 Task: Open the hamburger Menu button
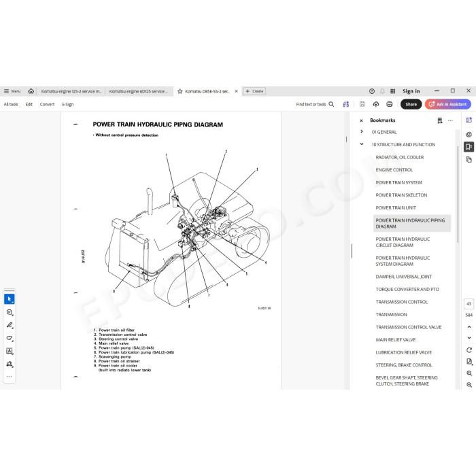12,91
